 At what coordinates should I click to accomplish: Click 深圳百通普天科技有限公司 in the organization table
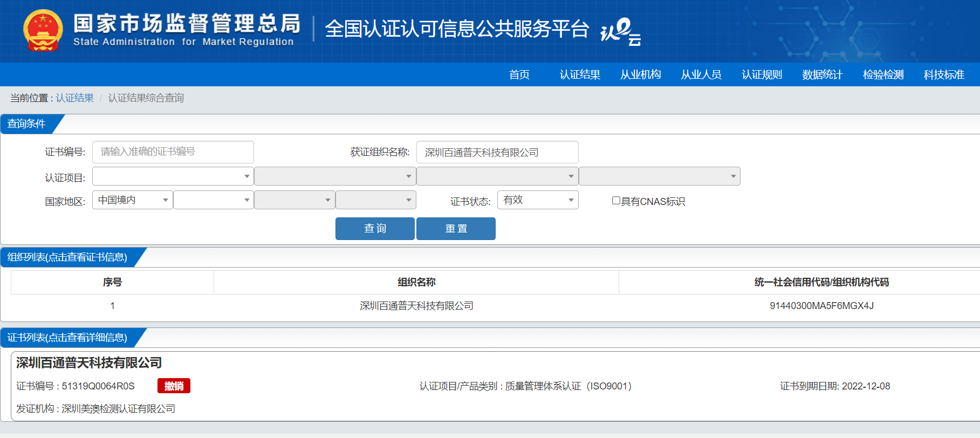click(x=416, y=306)
